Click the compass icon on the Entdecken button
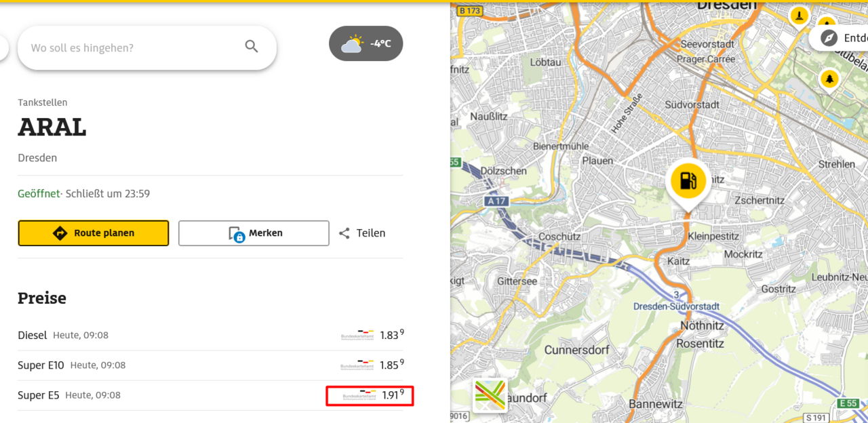The image size is (868, 423). click(x=829, y=38)
